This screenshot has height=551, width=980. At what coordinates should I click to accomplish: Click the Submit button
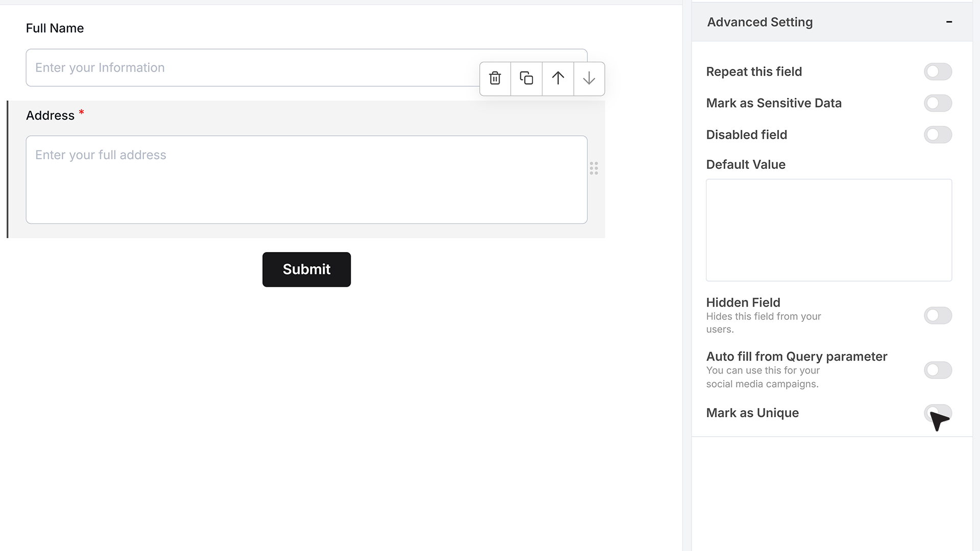[x=306, y=269]
